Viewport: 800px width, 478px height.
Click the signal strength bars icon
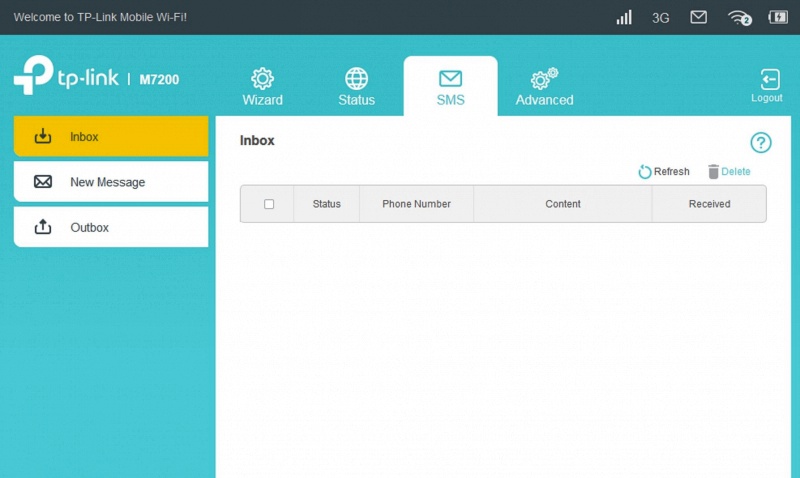click(x=624, y=17)
